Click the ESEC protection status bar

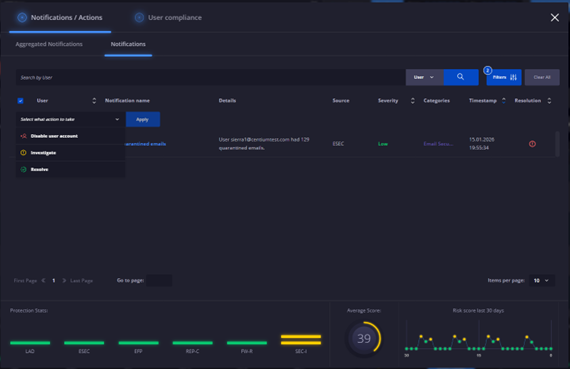[x=84, y=342]
